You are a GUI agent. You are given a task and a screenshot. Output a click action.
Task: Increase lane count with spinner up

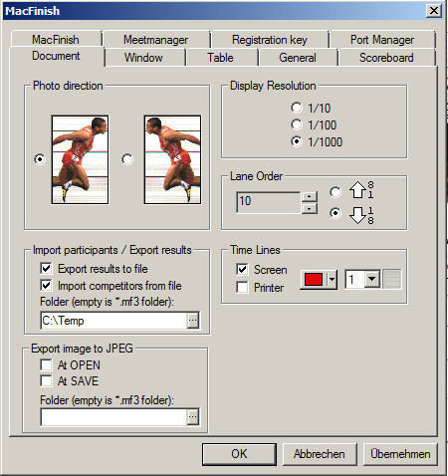(x=310, y=196)
